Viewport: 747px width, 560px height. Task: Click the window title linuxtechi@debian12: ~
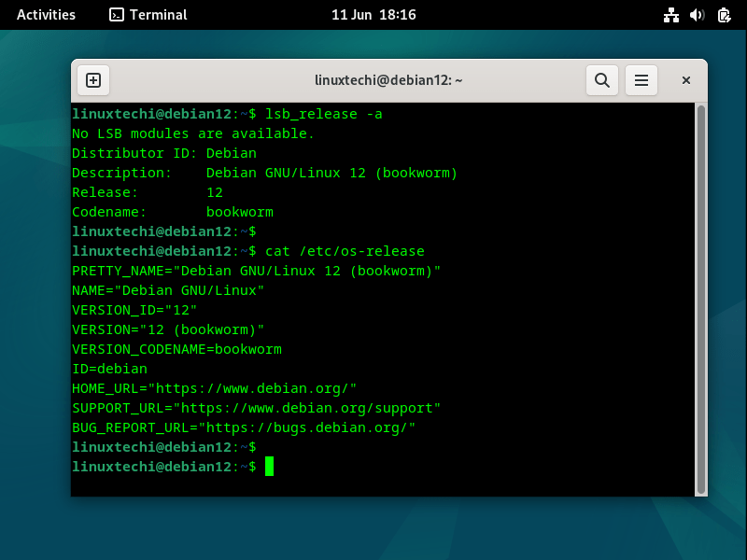pos(388,80)
